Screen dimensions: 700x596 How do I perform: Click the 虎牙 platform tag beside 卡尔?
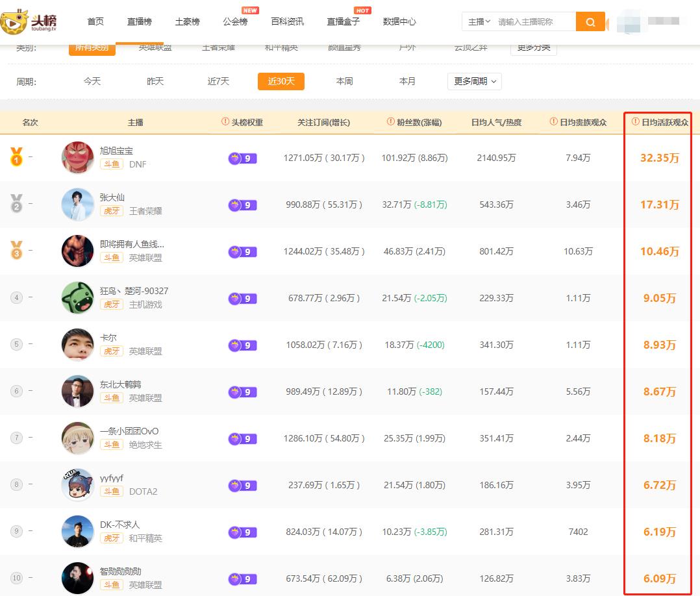pos(110,351)
